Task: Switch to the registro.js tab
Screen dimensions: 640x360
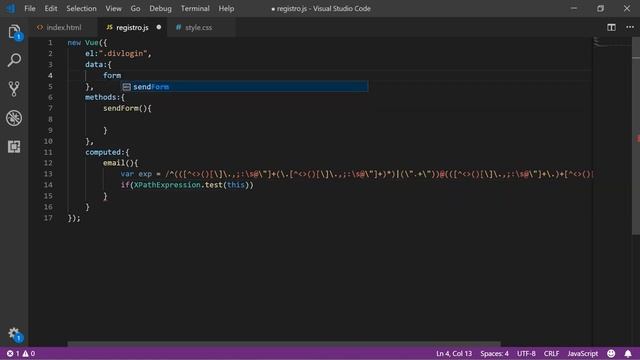Action: (x=132, y=27)
